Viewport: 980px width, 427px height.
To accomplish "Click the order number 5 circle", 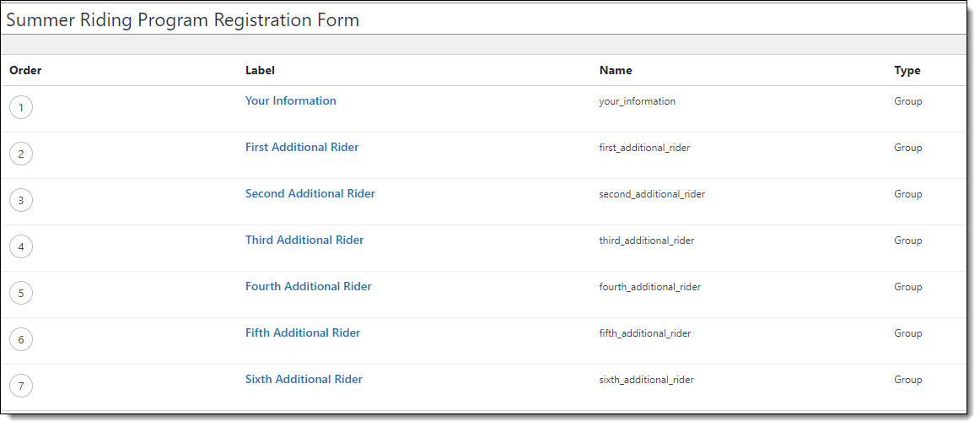I will click(x=20, y=293).
